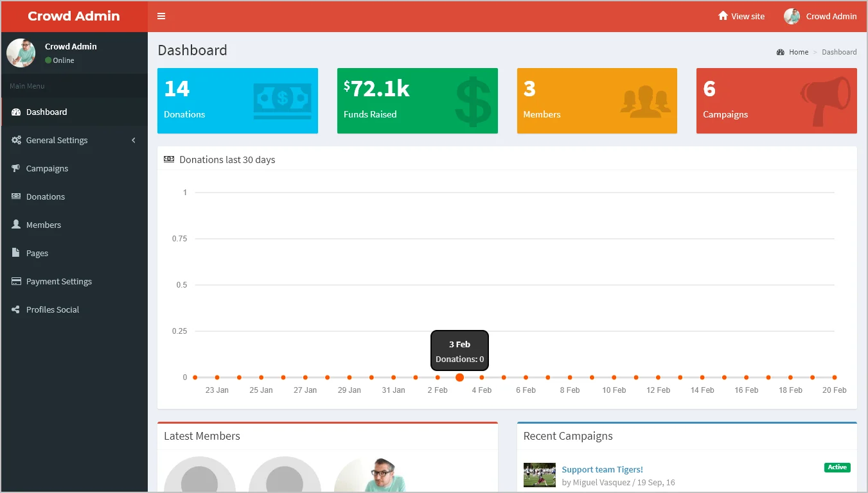Click the Dashboard speedometer sidebar icon
The height and width of the screenshot is (493, 868).
pos(16,112)
